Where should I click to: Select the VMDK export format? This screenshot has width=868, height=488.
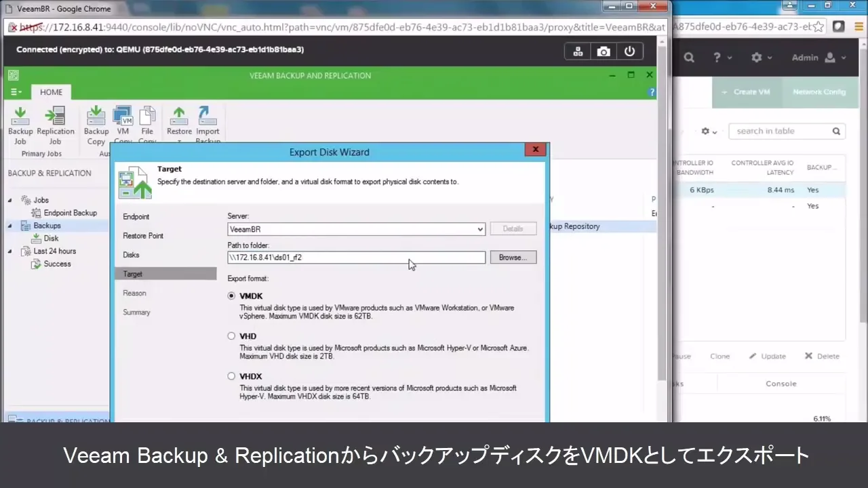click(x=232, y=296)
